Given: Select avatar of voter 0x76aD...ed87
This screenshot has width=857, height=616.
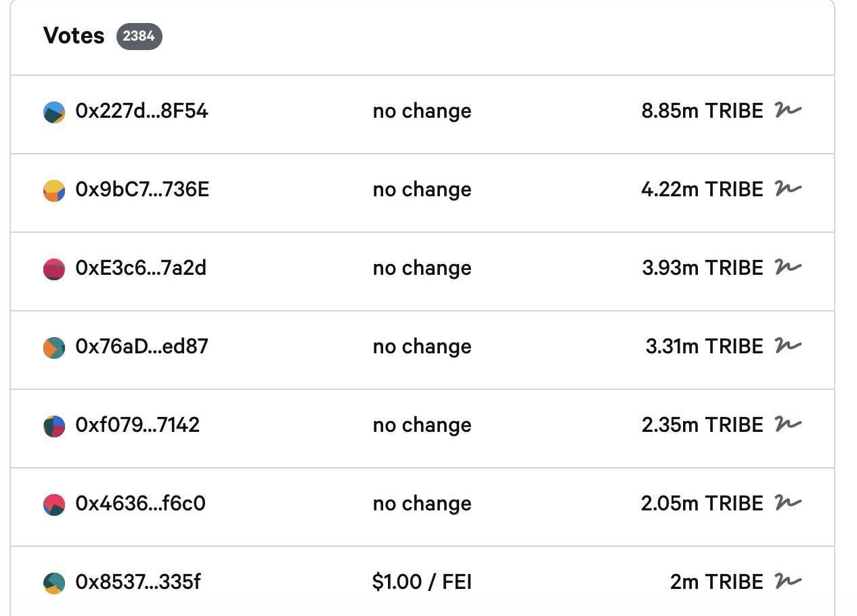Looking at the screenshot, I should [x=54, y=348].
